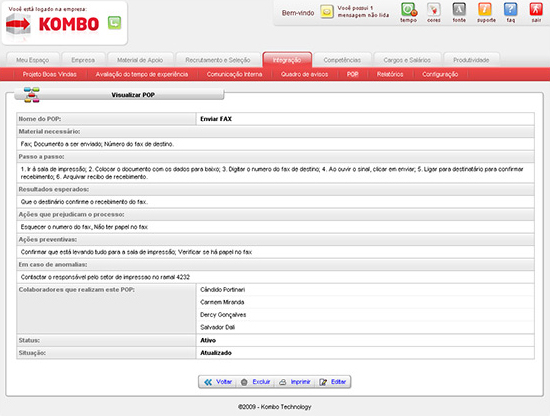550x416 pixels.
Task: Click the Voltar button
Action: 218,382
